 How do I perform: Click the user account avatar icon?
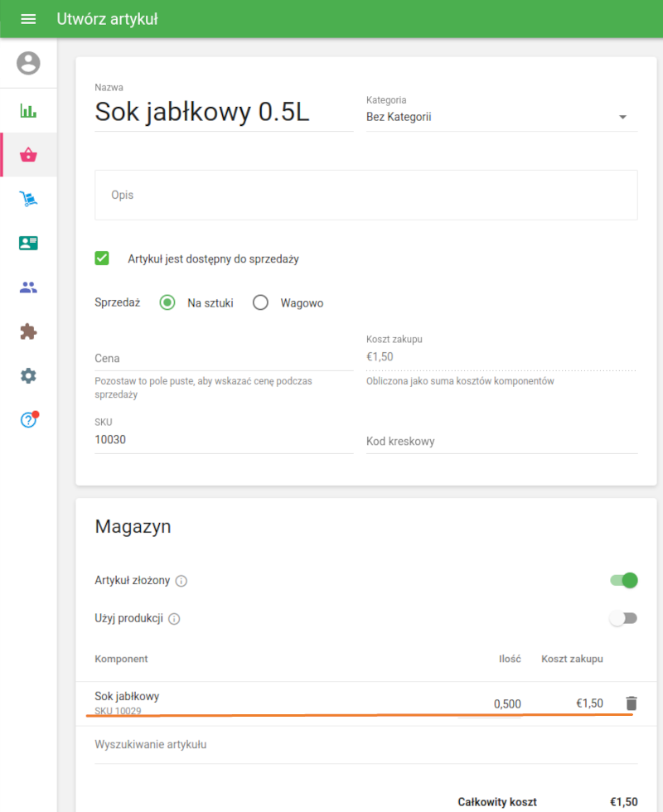(28, 63)
